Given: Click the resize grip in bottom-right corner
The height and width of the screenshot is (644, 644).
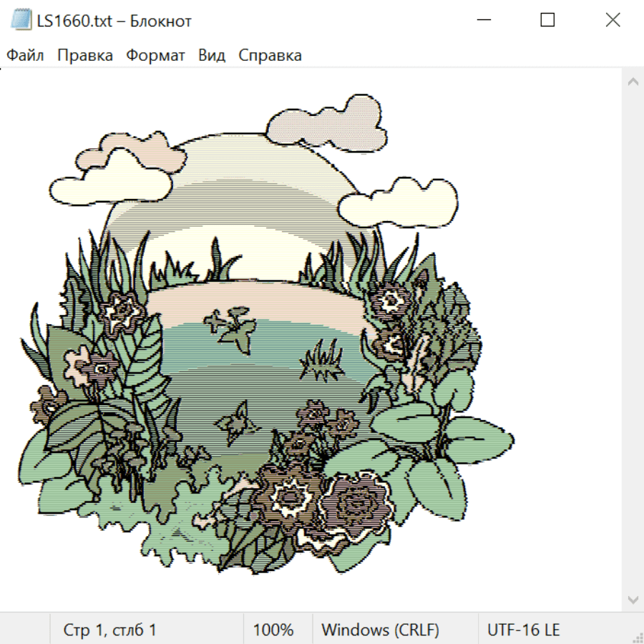Looking at the screenshot, I should click(638, 638).
